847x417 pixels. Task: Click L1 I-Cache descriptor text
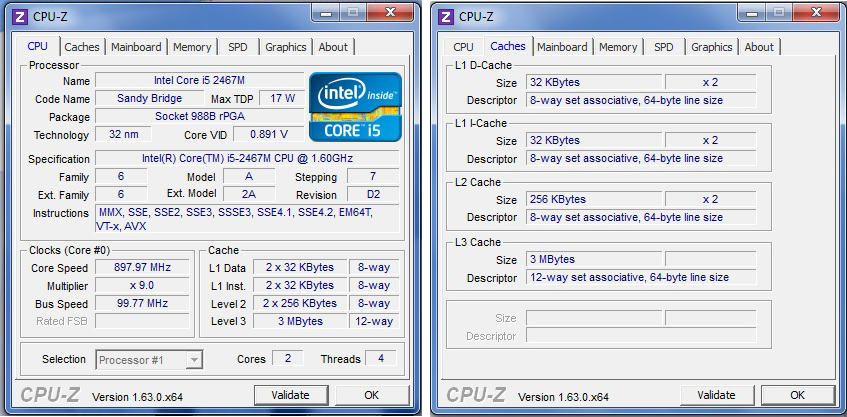642,158
